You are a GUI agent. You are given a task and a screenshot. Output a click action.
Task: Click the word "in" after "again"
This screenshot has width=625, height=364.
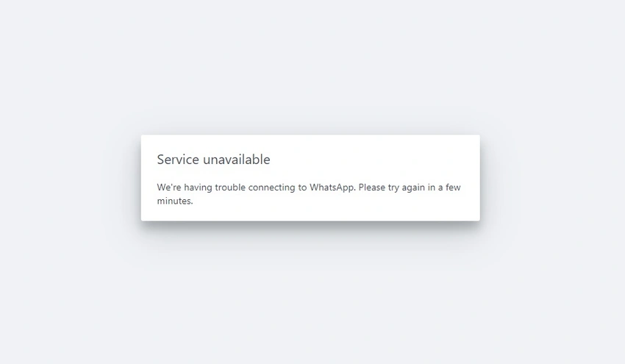(x=432, y=188)
